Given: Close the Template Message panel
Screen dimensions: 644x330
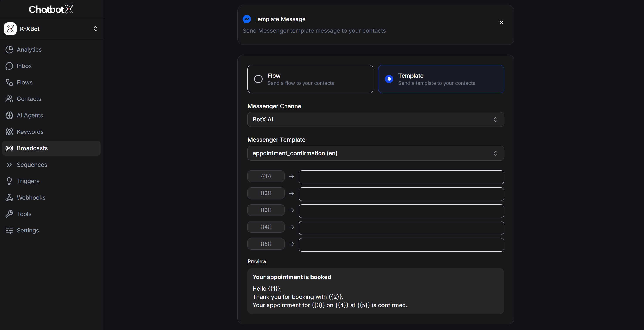Looking at the screenshot, I should [x=501, y=22].
